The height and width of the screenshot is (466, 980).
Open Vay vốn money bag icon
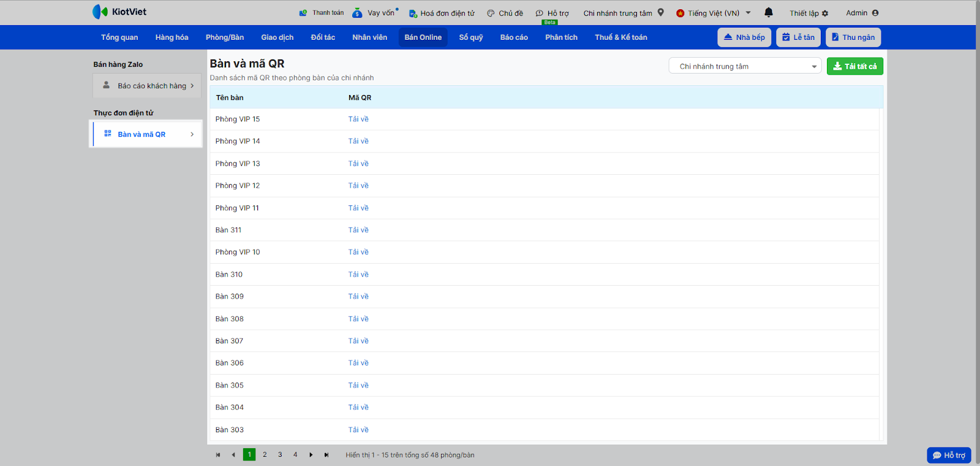coord(357,13)
